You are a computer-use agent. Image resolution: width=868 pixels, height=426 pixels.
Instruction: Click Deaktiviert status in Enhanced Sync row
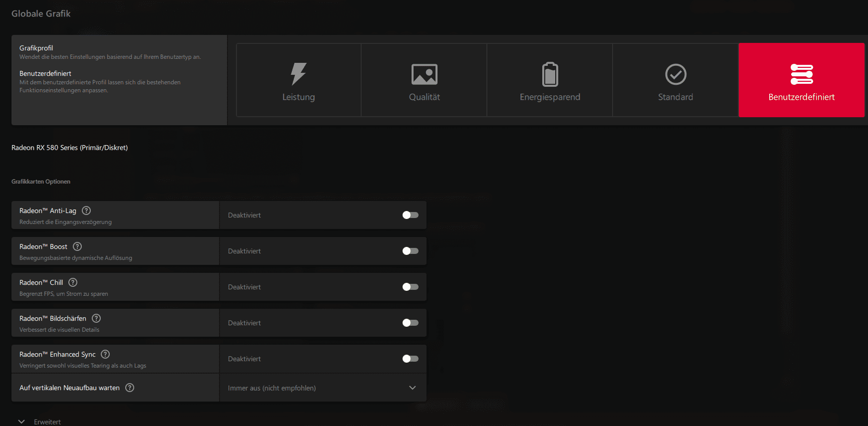click(244, 359)
